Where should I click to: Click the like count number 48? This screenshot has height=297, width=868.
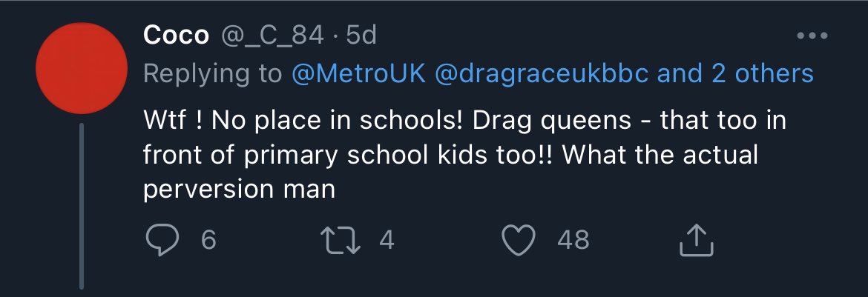[x=573, y=239]
